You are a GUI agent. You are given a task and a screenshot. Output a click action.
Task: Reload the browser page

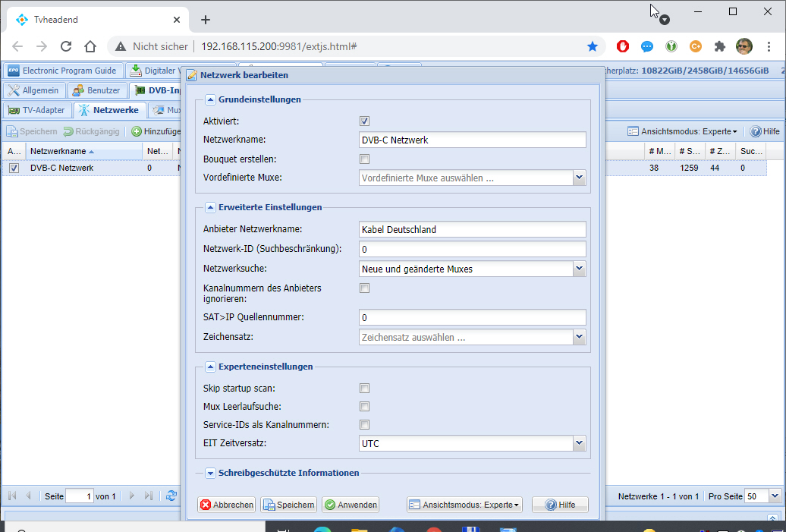point(66,46)
